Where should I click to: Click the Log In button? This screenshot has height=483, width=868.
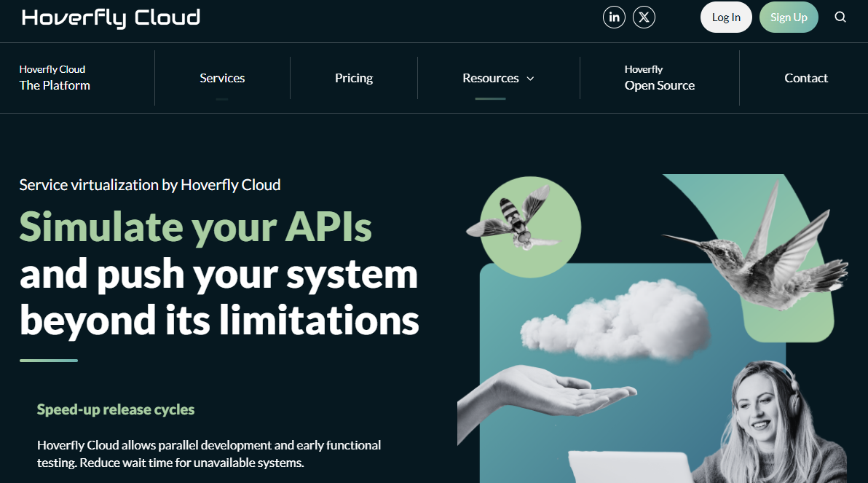[x=726, y=17]
